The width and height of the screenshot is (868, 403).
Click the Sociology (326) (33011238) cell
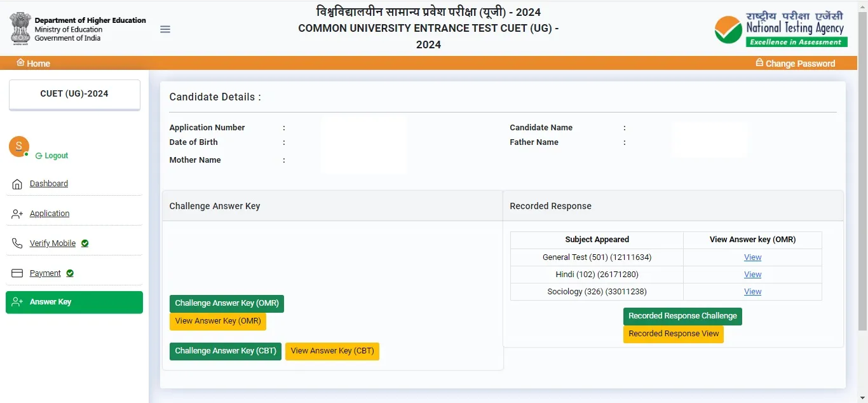pos(597,292)
